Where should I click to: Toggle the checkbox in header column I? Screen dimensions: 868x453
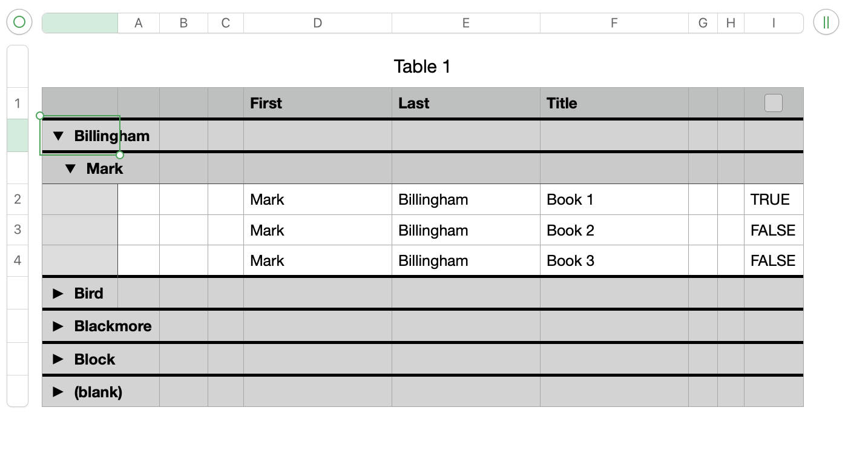[773, 103]
